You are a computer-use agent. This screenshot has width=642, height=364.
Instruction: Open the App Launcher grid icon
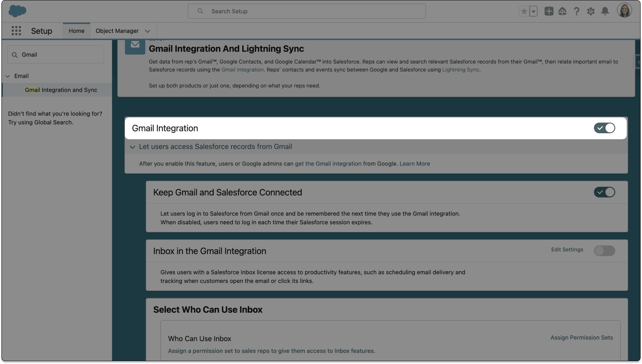coord(16,31)
